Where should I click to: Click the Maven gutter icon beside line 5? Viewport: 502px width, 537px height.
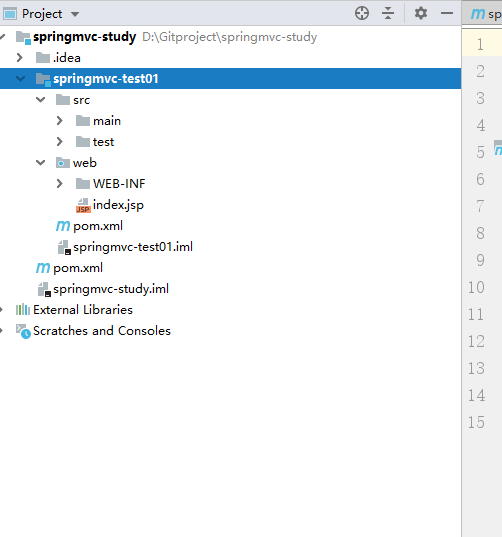498,148
